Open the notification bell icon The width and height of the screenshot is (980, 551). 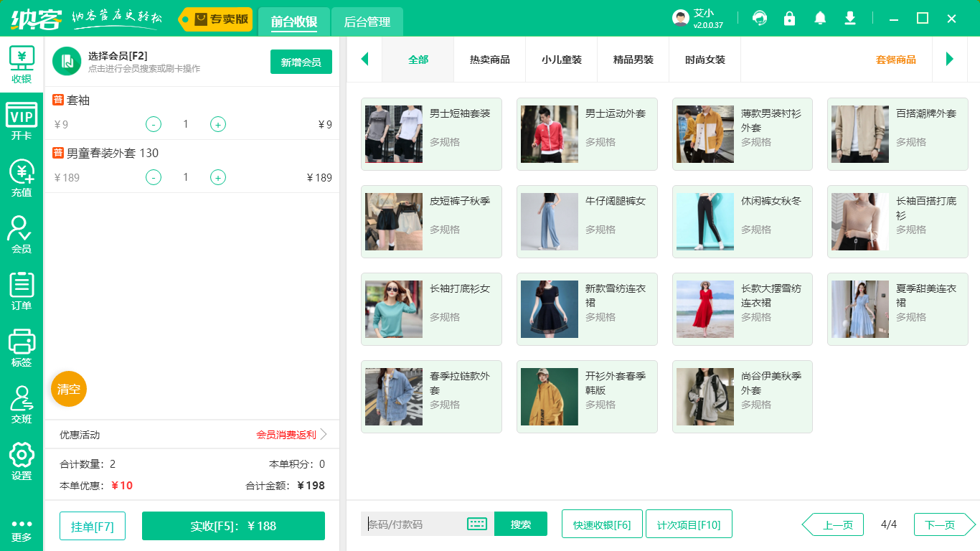pos(819,18)
